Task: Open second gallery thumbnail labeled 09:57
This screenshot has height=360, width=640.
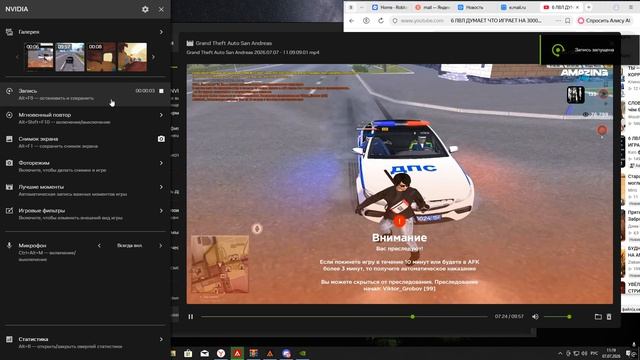Action: [x=70, y=57]
